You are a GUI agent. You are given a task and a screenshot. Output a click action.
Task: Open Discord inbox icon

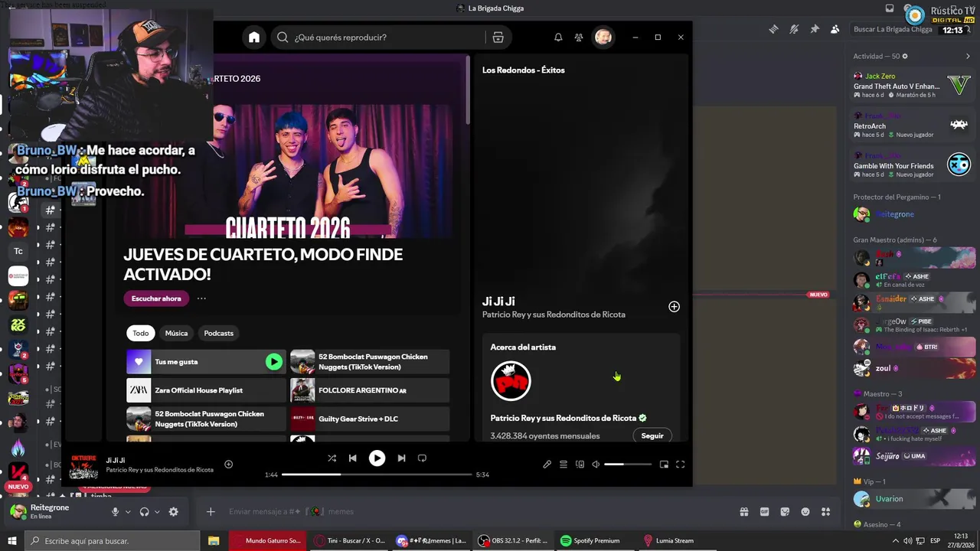click(889, 8)
